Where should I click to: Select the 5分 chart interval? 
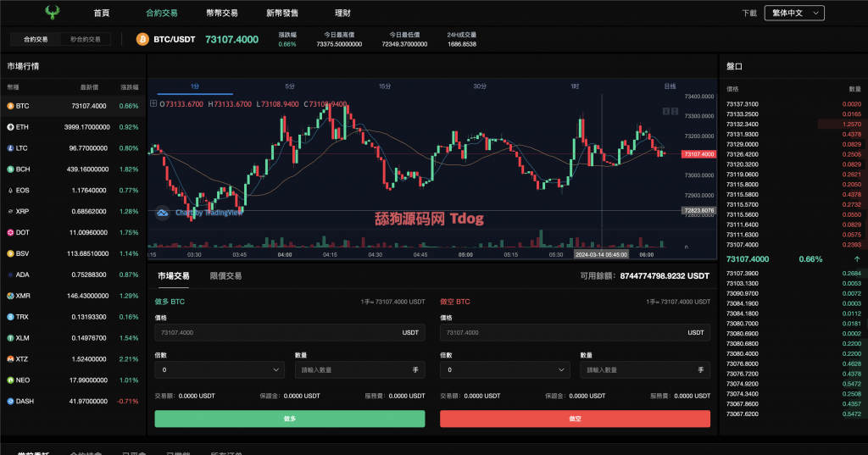pyautogui.click(x=290, y=86)
